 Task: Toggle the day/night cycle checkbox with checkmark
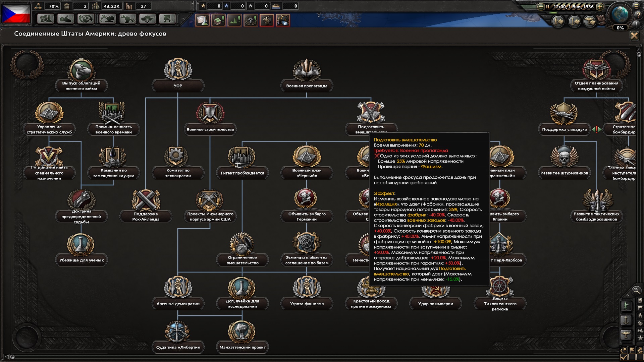point(624,357)
